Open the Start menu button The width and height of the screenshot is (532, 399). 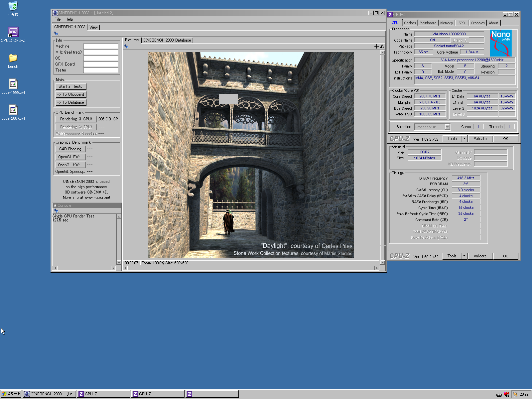[x=11, y=394]
